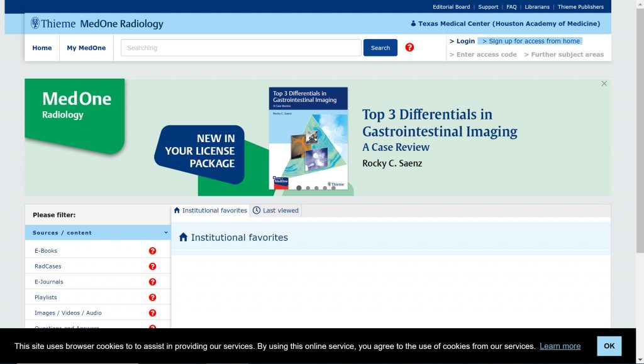The height and width of the screenshot is (364, 644).
Task: Click help icon beside Images / Videos / Audio
Action: tap(152, 313)
